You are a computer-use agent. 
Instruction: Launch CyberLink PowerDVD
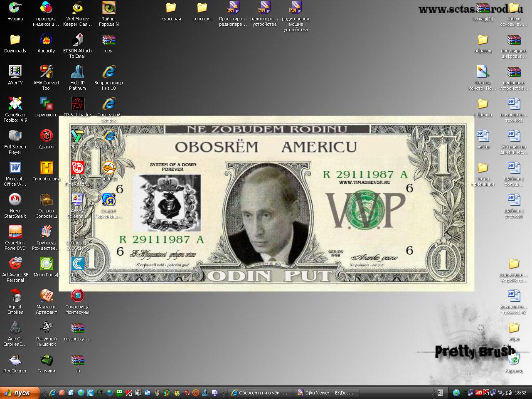[x=15, y=238]
